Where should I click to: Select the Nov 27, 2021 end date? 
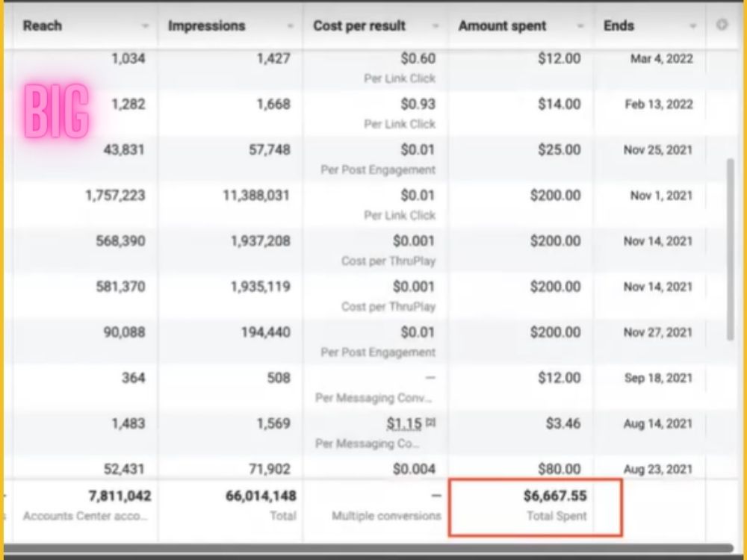[x=658, y=332]
